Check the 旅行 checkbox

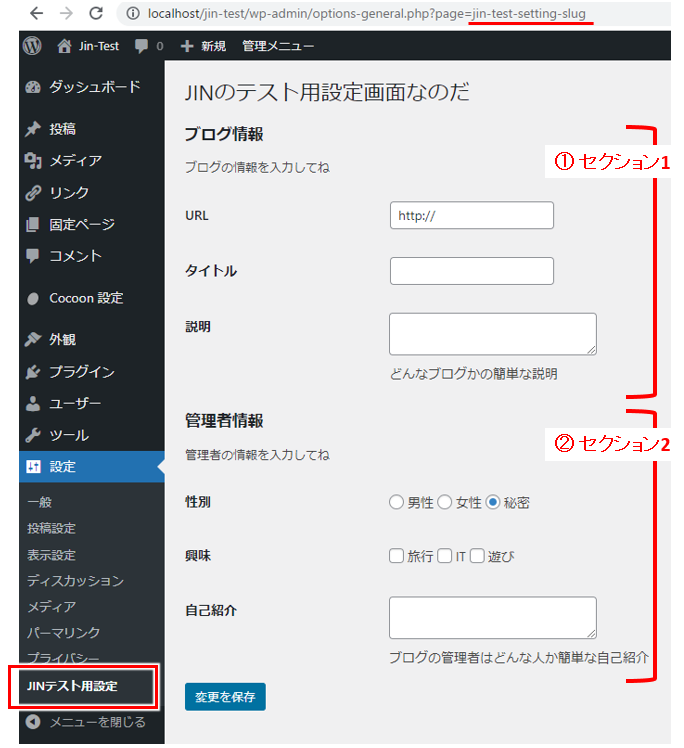click(396, 556)
